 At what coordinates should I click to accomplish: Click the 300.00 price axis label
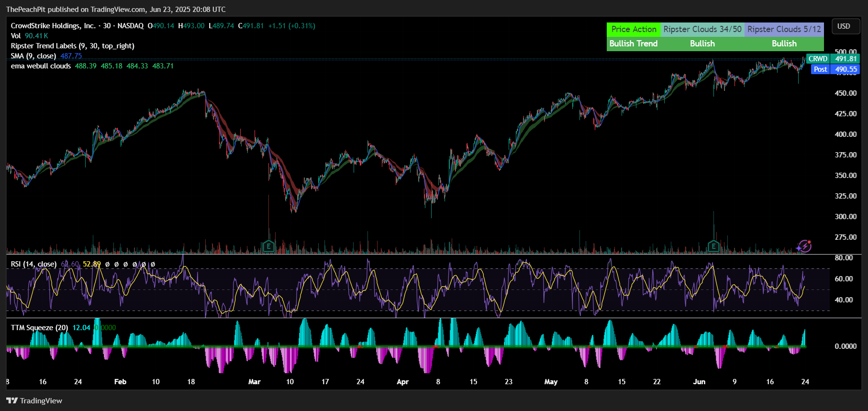click(x=846, y=217)
